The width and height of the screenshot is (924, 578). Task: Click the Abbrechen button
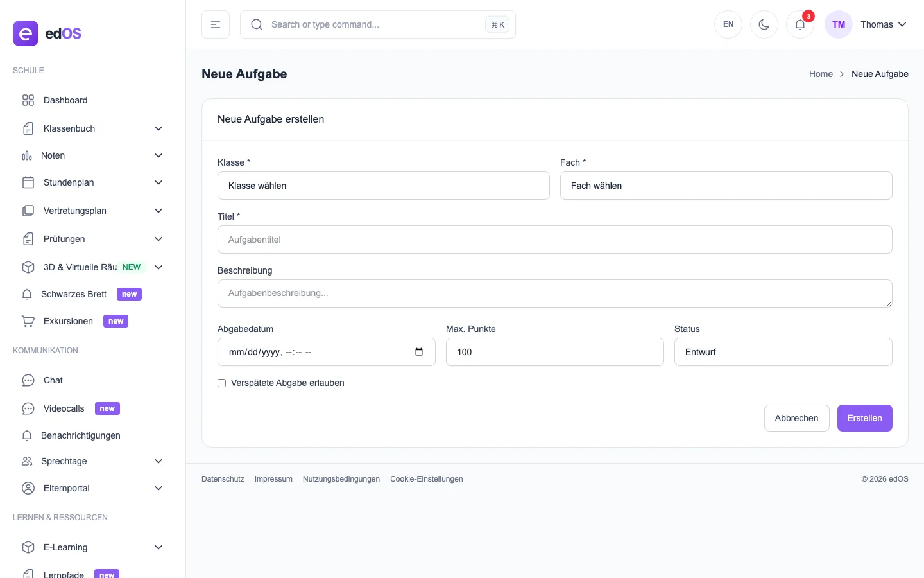pyautogui.click(x=796, y=418)
